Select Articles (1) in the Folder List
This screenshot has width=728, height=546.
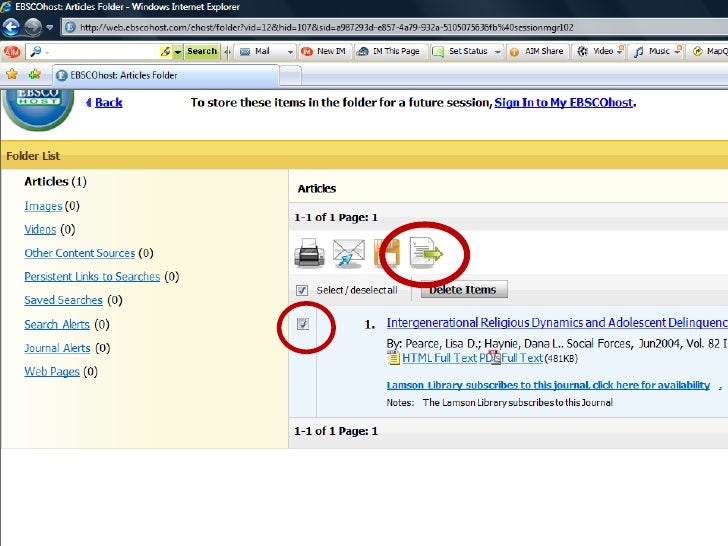(55, 182)
